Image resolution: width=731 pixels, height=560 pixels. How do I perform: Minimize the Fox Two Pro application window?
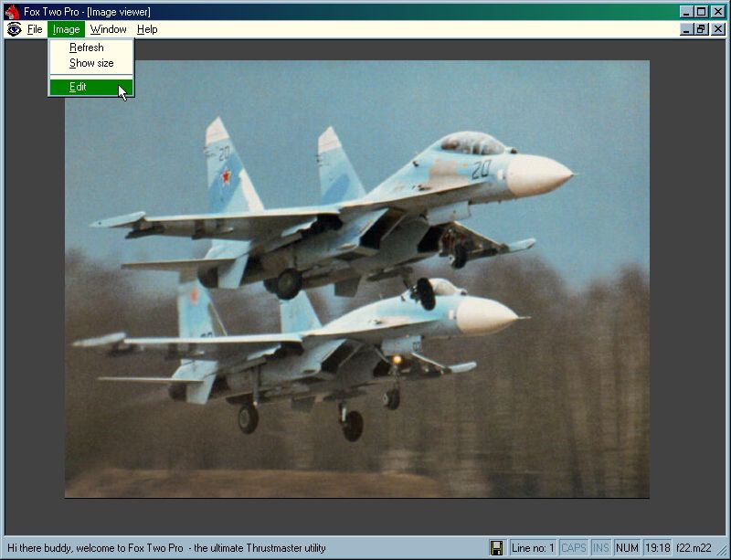click(687, 12)
